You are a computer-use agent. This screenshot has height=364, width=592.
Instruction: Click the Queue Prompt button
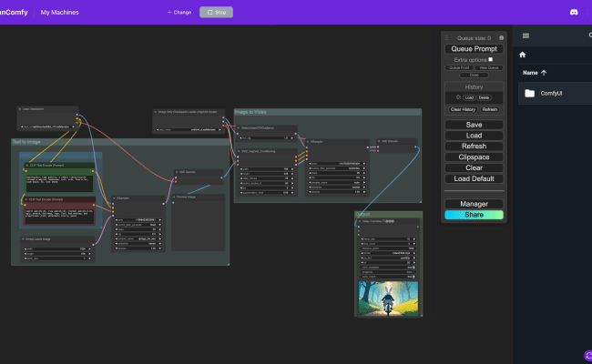[x=474, y=48]
